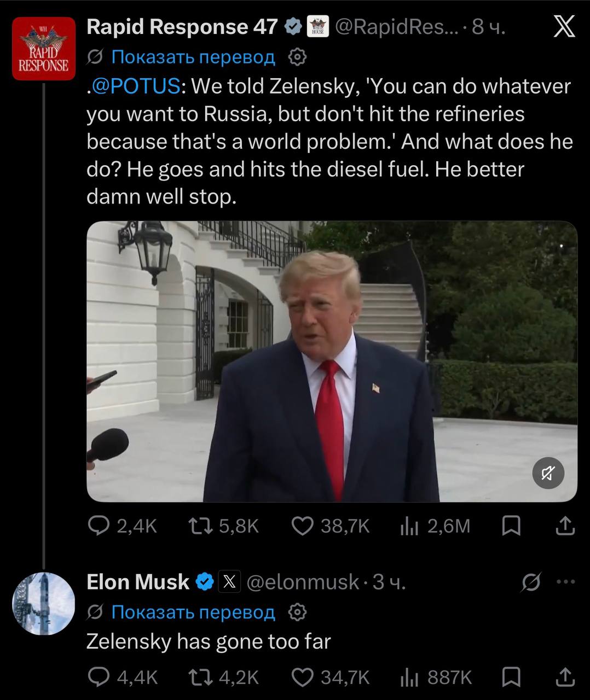Repost Elon Musk's reply with 4,2K reposts
Screen dimensions: 590x700
[223, 677]
